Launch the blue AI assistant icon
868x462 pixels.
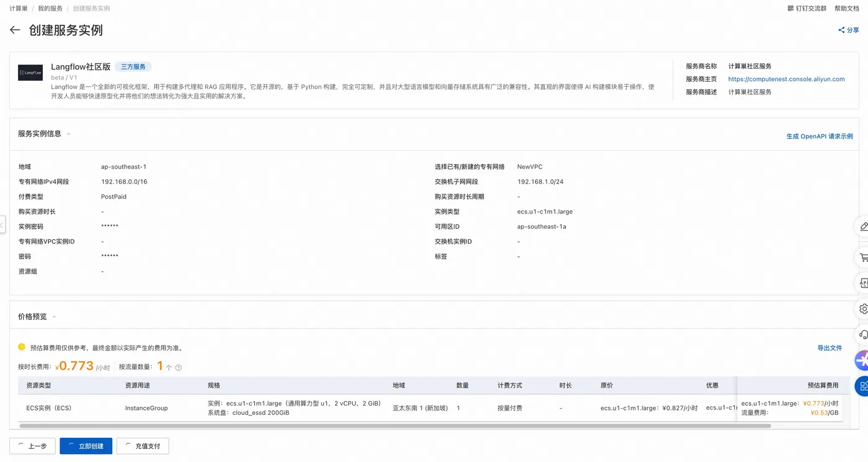click(862, 359)
